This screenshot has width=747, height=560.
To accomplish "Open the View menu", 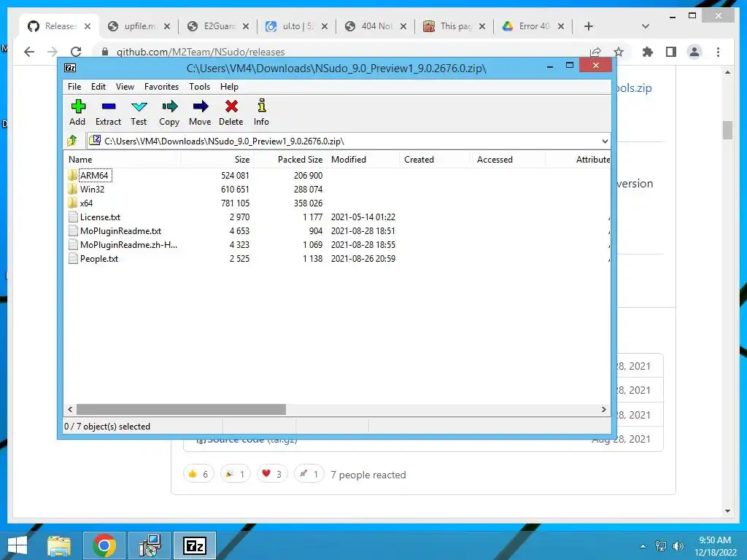I will 125,87.
